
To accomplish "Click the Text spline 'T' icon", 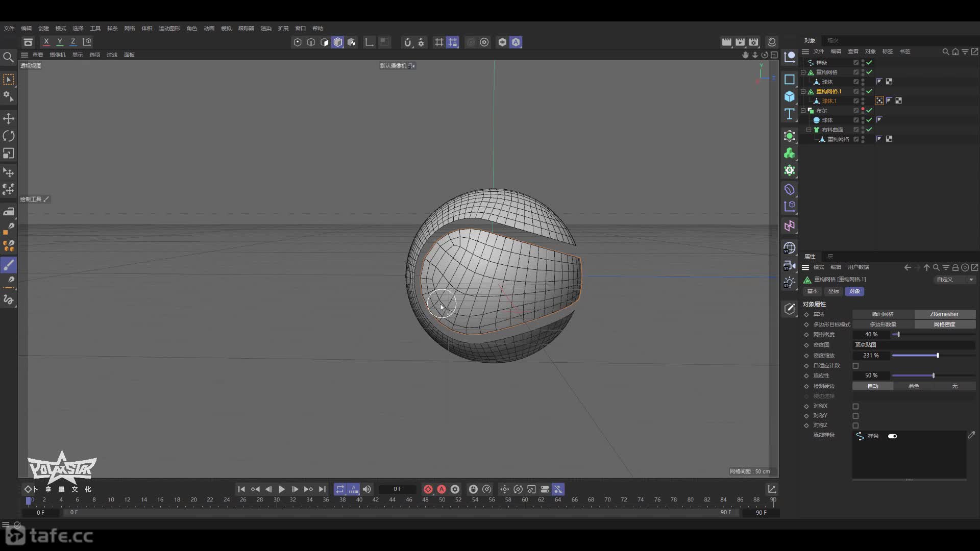I will tap(790, 114).
